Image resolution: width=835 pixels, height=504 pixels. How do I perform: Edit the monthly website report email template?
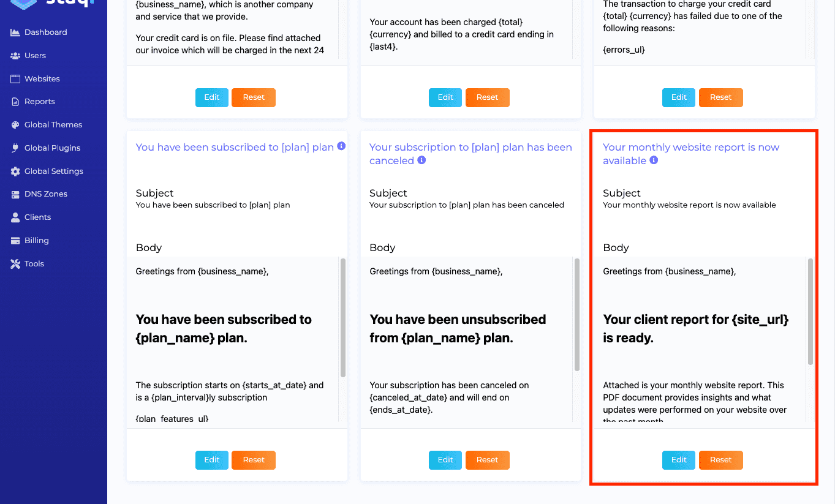(678, 460)
